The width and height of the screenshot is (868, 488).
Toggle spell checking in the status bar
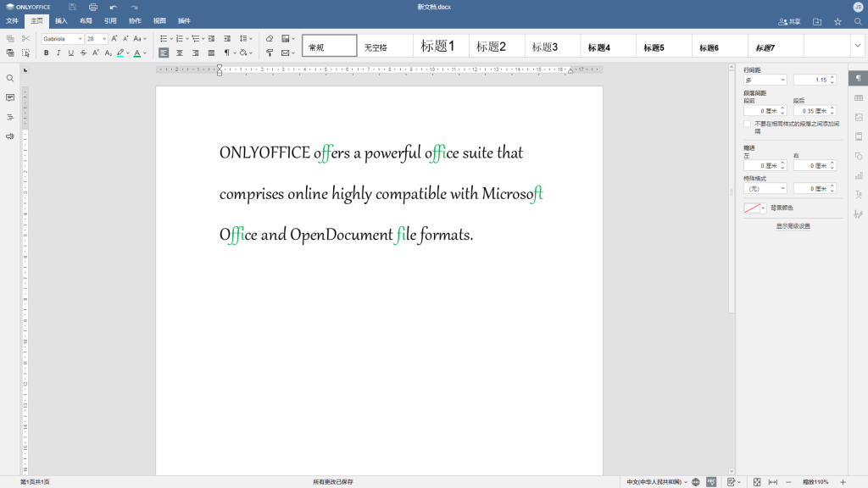click(711, 482)
